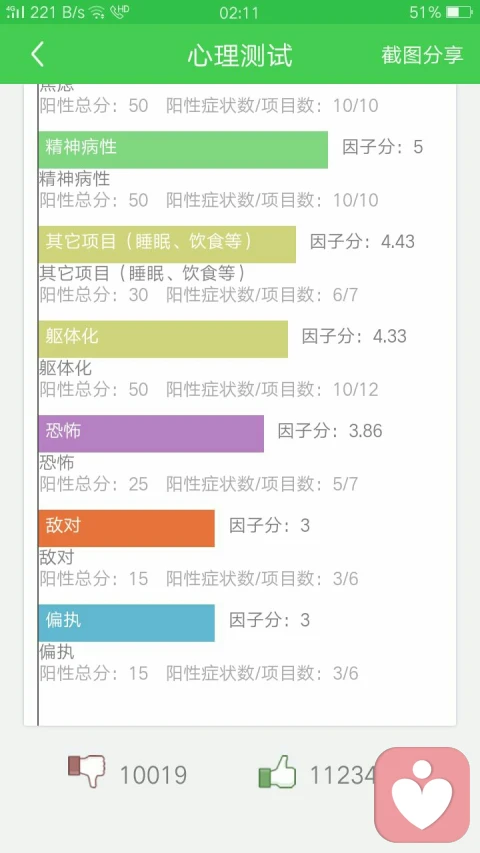Tap the 02:11 clock display
Image resolution: width=480 pixels, height=853 pixels.
point(239,13)
